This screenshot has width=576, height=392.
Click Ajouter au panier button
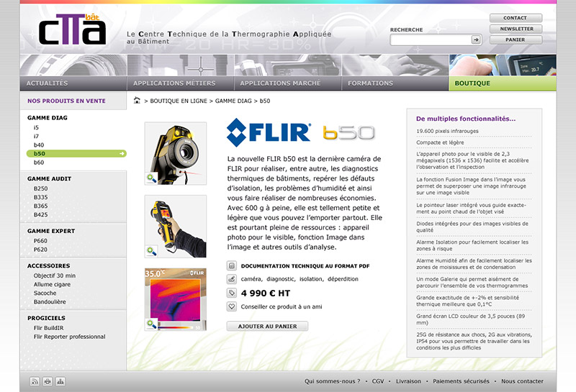point(267,326)
